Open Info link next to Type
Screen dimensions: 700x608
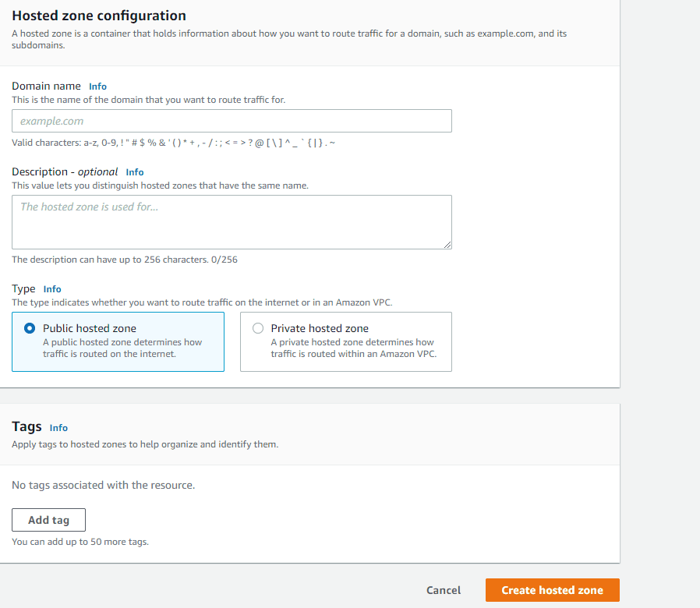click(52, 289)
